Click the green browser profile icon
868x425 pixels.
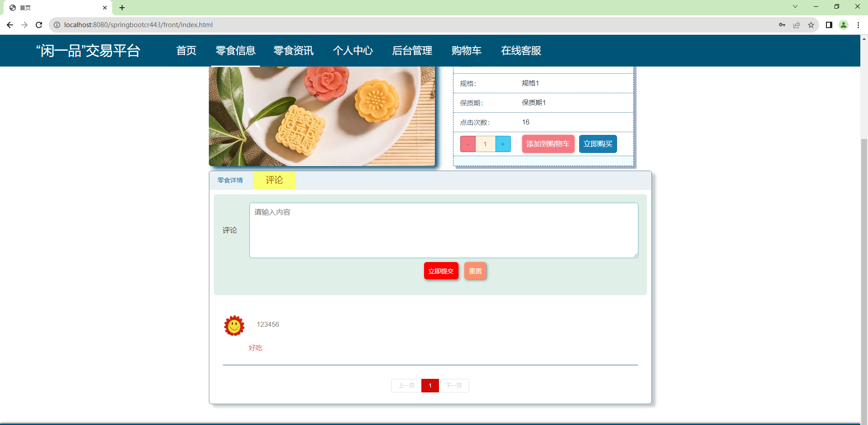pyautogui.click(x=844, y=25)
